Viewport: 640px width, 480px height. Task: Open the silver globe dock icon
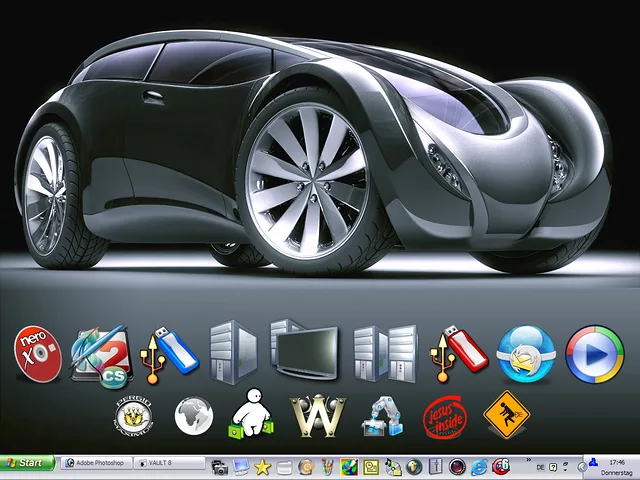tap(194, 415)
